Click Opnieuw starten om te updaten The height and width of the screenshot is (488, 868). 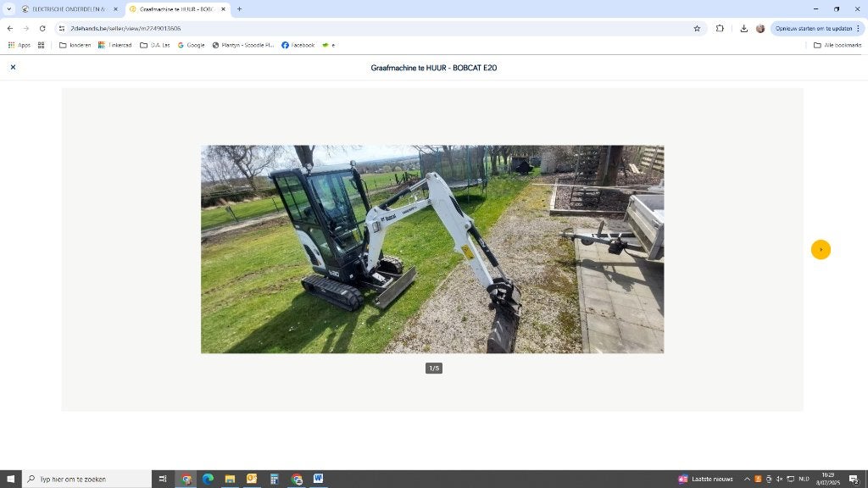[x=813, y=28]
